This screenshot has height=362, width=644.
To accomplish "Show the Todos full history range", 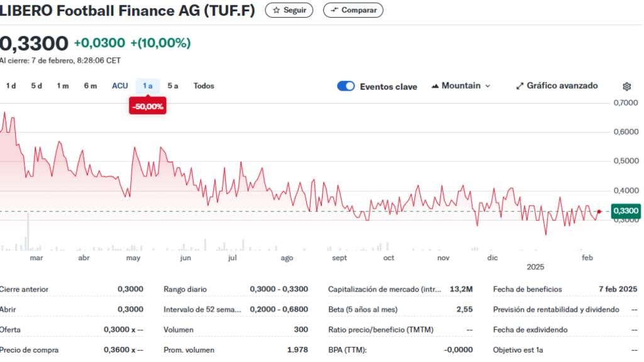I will point(204,86).
